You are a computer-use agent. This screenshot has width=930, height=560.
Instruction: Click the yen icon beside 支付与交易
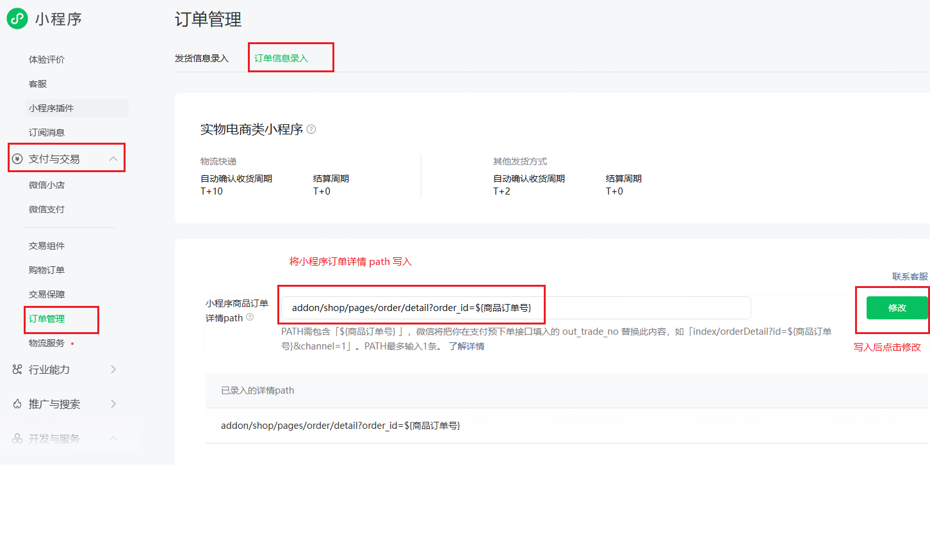[x=17, y=159]
